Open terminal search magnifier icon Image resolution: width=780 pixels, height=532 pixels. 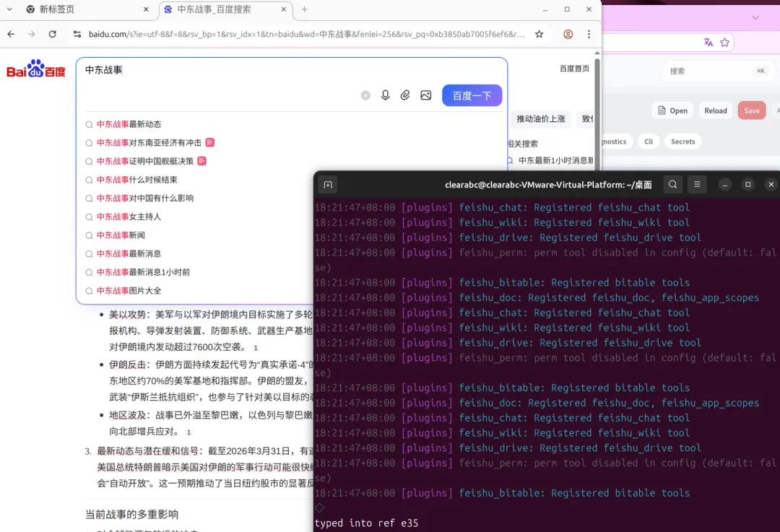tap(672, 185)
